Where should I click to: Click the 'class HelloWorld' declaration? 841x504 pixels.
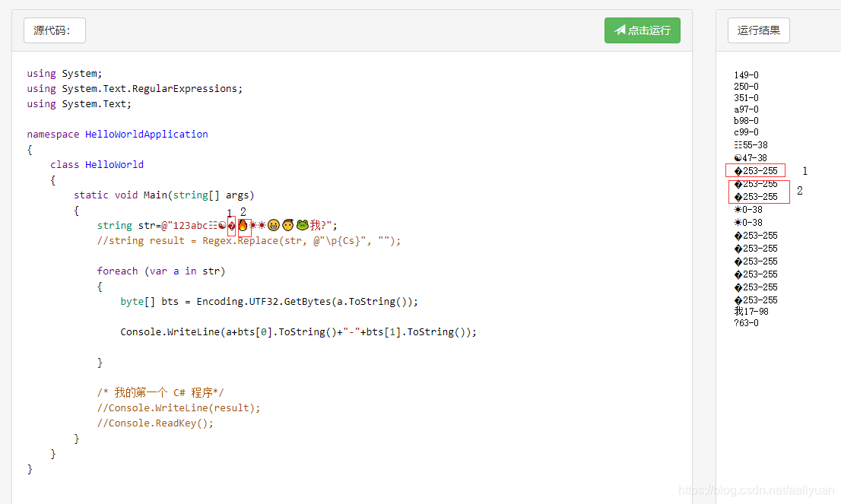point(97,165)
